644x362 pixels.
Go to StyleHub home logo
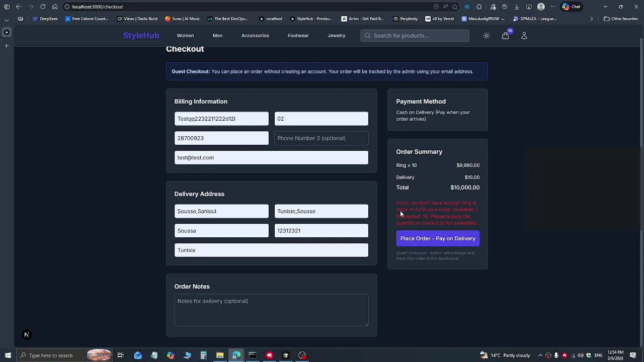pyautogui.click(x=141, y=36)
